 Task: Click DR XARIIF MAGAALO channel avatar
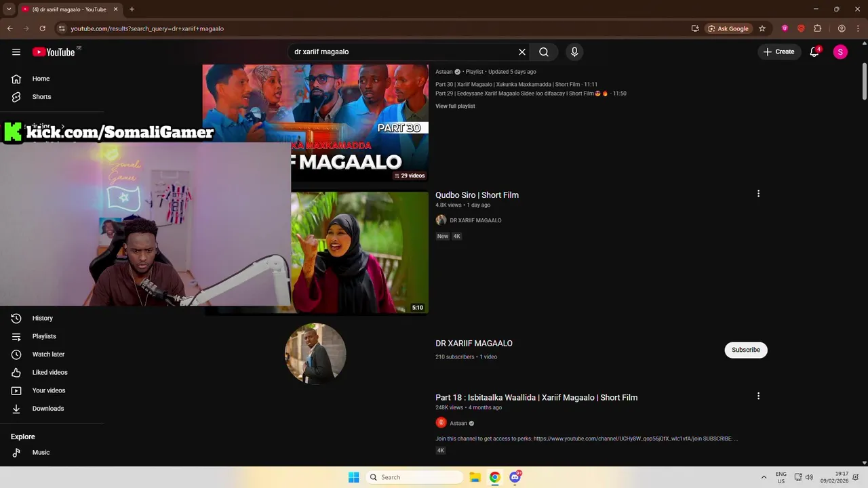315,353
